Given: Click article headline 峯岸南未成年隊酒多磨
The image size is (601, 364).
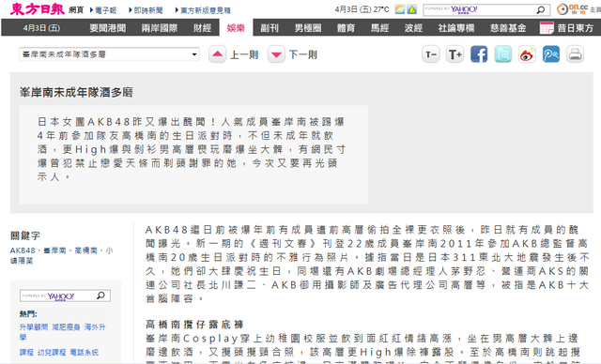Looking at the screenshot, I should pyautogui.click(x=76, y=92).
